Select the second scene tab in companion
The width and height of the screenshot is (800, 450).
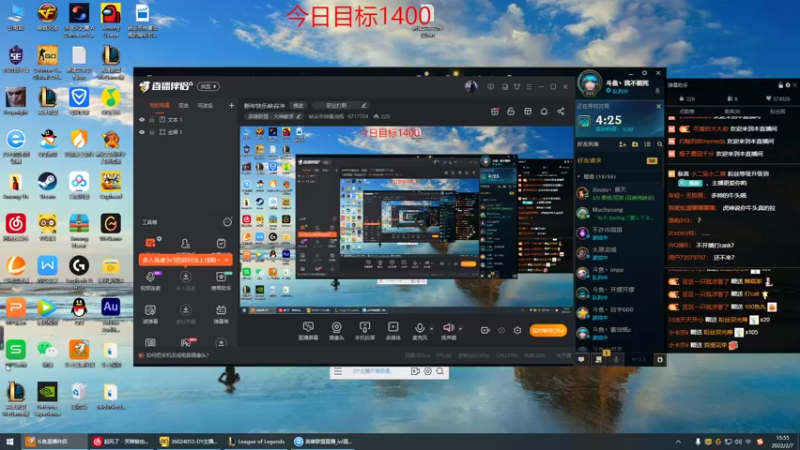click(x=184, y=105)
